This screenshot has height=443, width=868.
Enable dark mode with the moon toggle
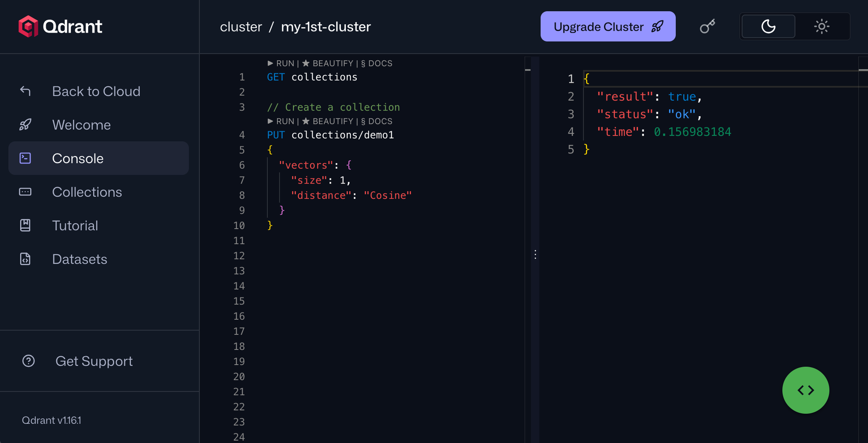tap(768, 26)
